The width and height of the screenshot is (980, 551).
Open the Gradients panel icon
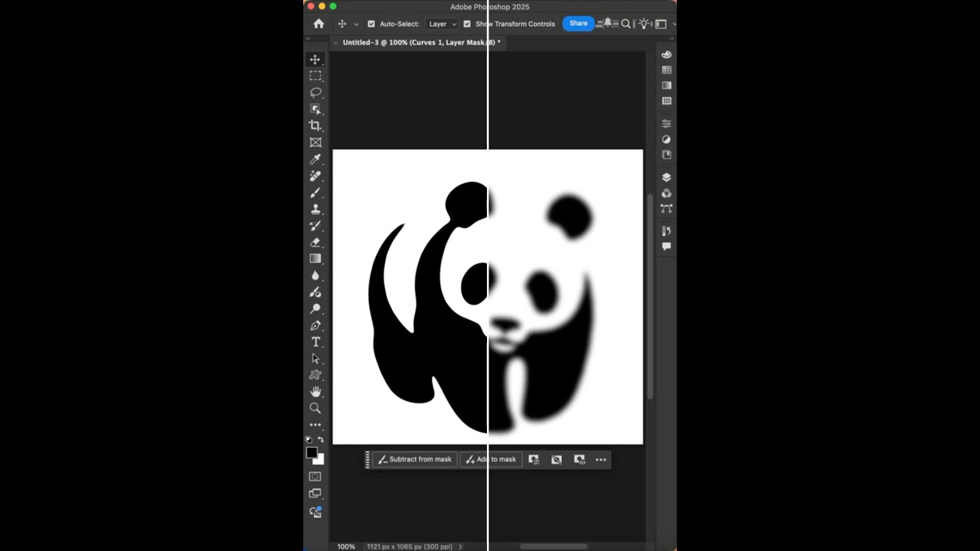point(666,85)
